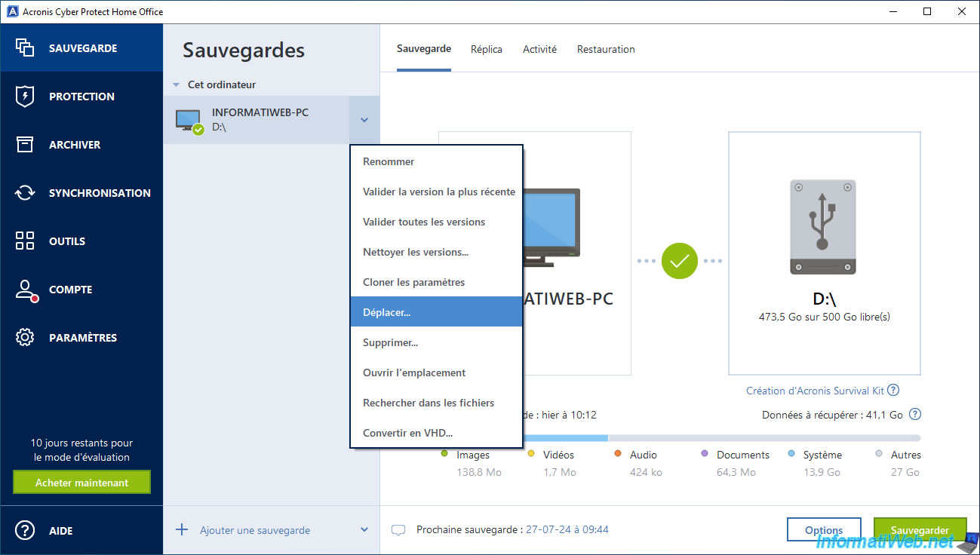
Task: Click the purple Documents legend dot
Action: point(705,454)
